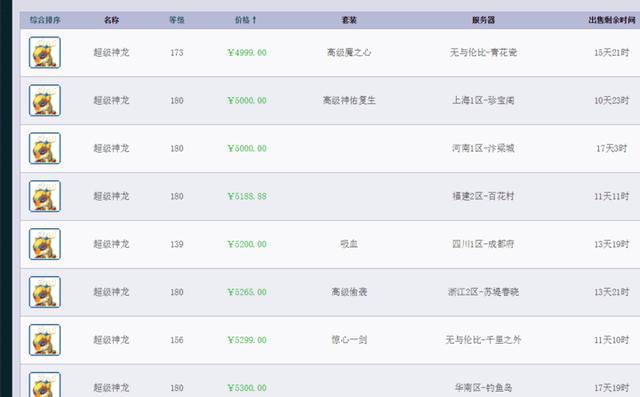The height and width of the screenshot is (397, 640).
Task: Sort by 综合排序 column header
Action: coord(45,20)
